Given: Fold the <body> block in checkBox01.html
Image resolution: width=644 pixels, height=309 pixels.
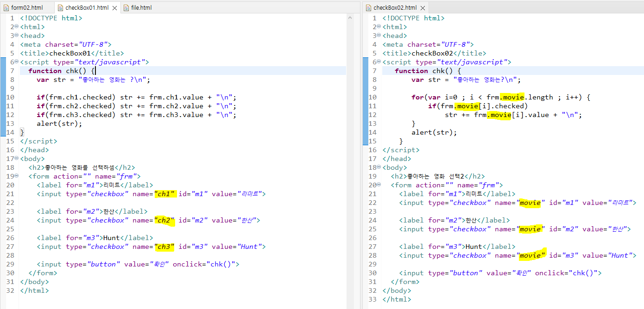Looking at the screenshot, I should pos(16,159).
